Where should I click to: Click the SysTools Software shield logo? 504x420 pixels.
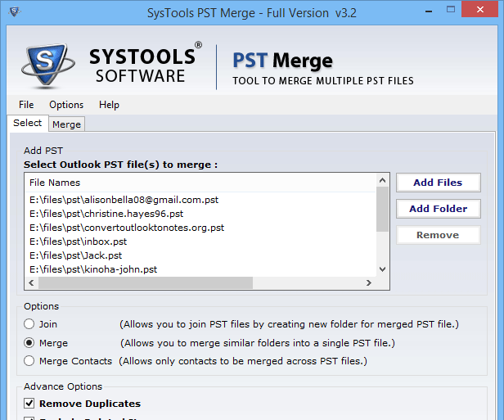[x=47, y=66]
